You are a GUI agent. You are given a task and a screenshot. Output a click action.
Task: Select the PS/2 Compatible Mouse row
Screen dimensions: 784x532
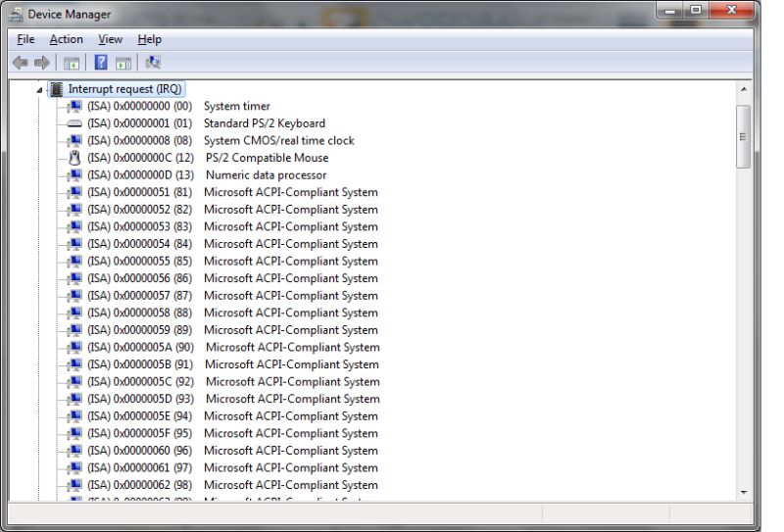(x=208, y=158)
